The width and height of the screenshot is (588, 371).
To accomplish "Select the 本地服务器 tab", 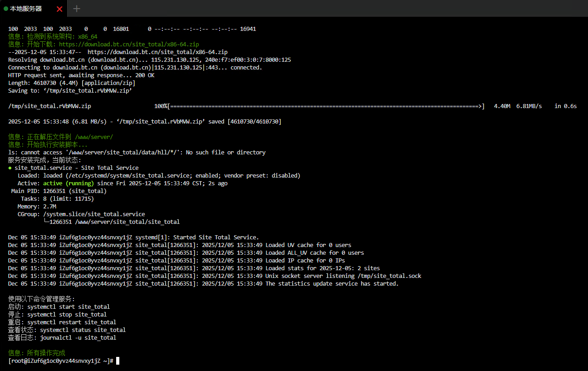I will click(26, 9).
